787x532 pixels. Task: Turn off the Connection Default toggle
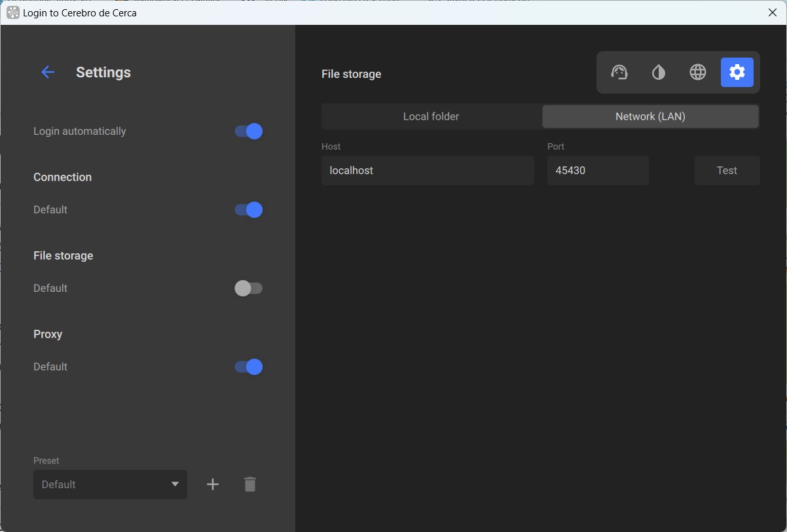249,209
